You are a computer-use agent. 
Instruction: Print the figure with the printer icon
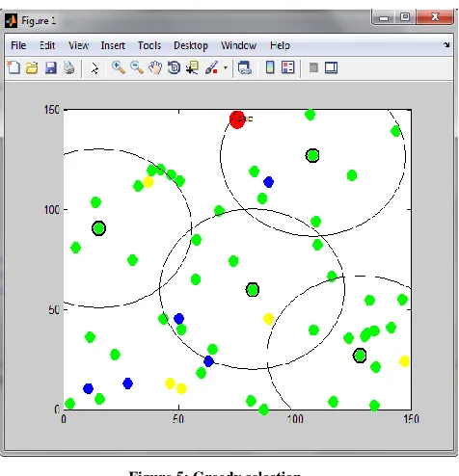click(x=68, y=67)
